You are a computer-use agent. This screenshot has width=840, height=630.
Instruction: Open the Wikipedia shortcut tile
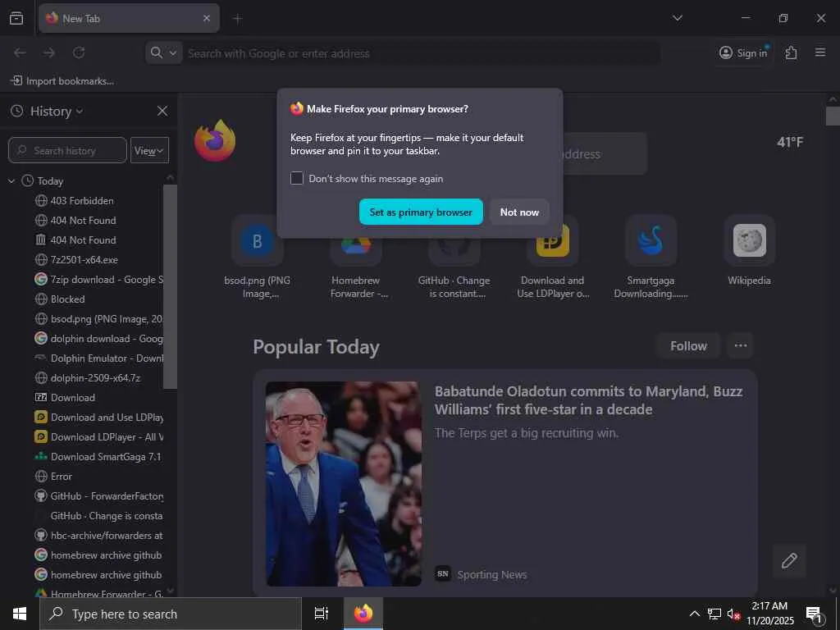point(750,252)
